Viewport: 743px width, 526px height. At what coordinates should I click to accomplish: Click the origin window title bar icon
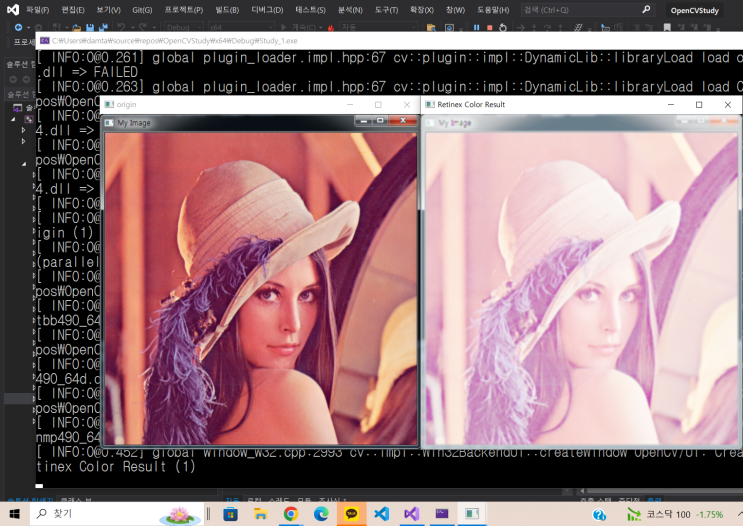tap(109, 104)
